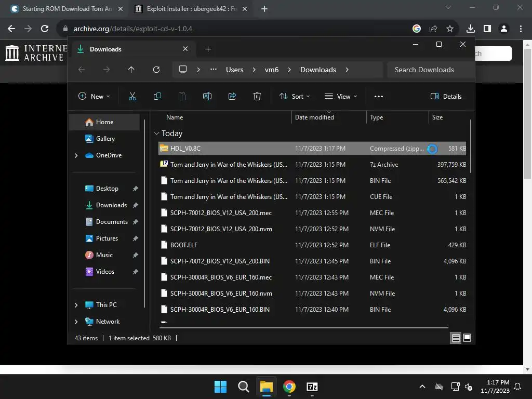Click the Delete trash icon in Explorer
This screenshot has width=532, height=399.
click(x=257, y=96)
